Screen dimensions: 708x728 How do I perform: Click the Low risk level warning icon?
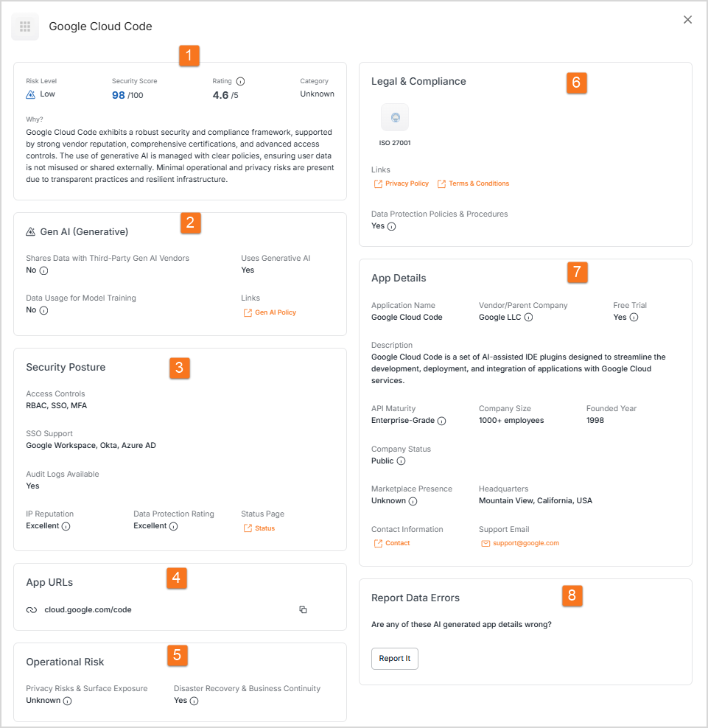(x=31, y=94)
